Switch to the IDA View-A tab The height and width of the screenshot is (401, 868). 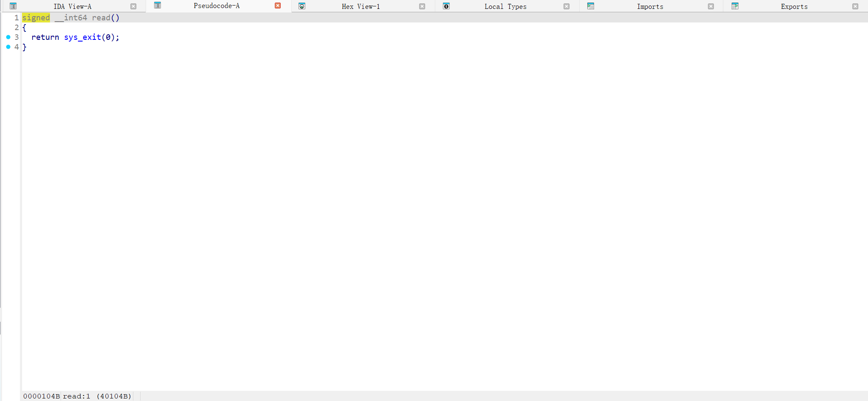pyautogui.click(x=72, y=6)
